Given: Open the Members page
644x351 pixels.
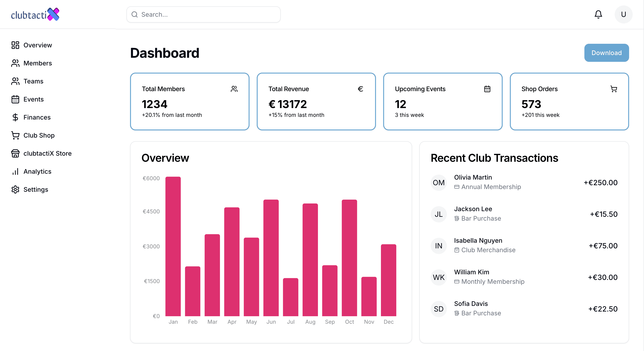Looking at the screenshot, I should (x=37, y=63).
